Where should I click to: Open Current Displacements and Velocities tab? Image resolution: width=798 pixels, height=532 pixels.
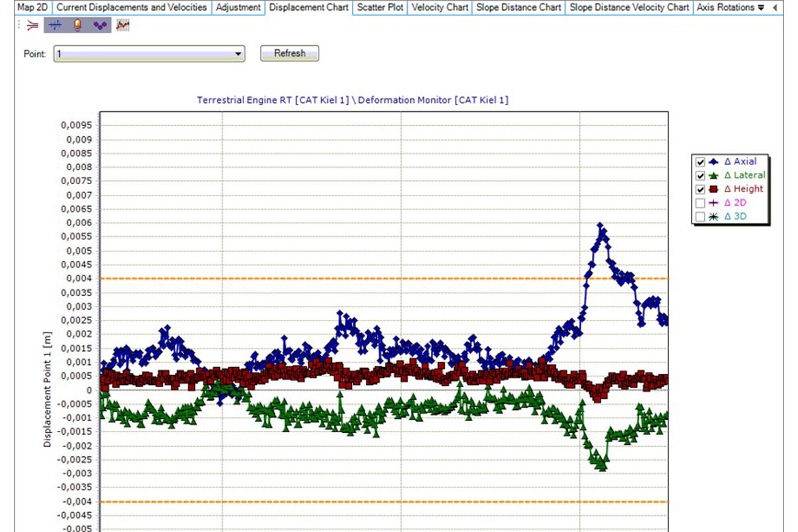(132, 7)
